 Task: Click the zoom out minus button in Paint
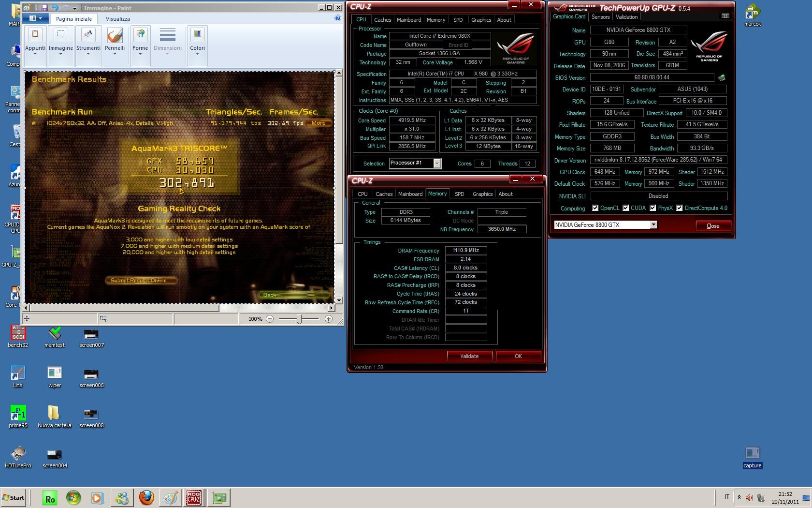(x=270, y=319)
